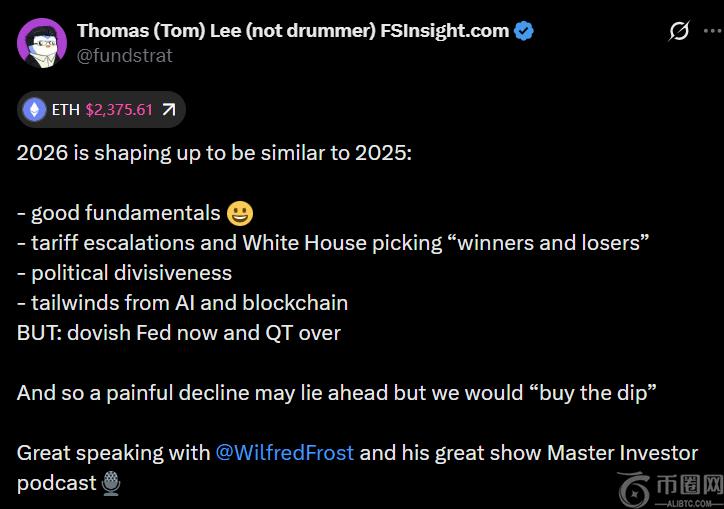724x509 pixels.
Task: Click the Grok slashed-circle icon
Action: pyautogui.click(x=679, y=31)
